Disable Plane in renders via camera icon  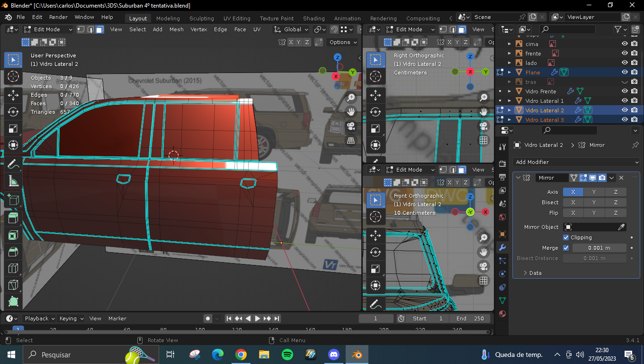tap(634, 73)
